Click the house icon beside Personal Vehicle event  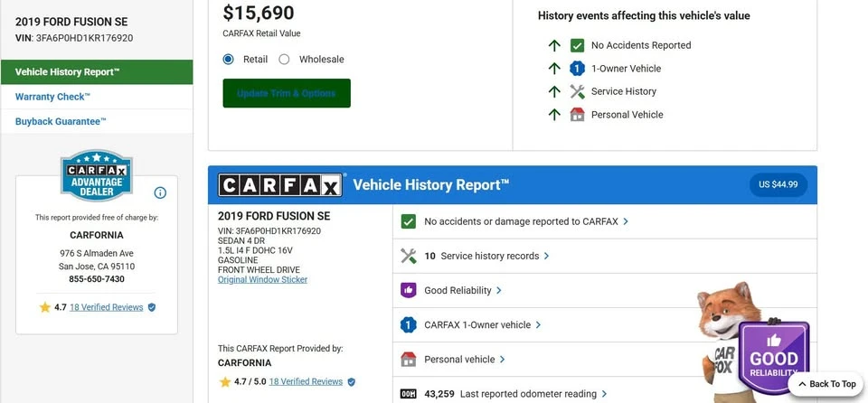pos(578,115)
